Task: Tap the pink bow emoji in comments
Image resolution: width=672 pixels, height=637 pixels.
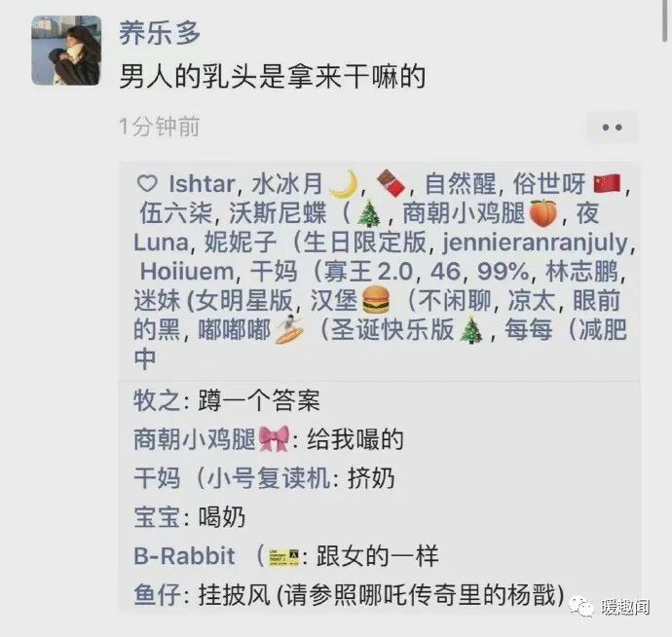Action: [x=275, y=439]
